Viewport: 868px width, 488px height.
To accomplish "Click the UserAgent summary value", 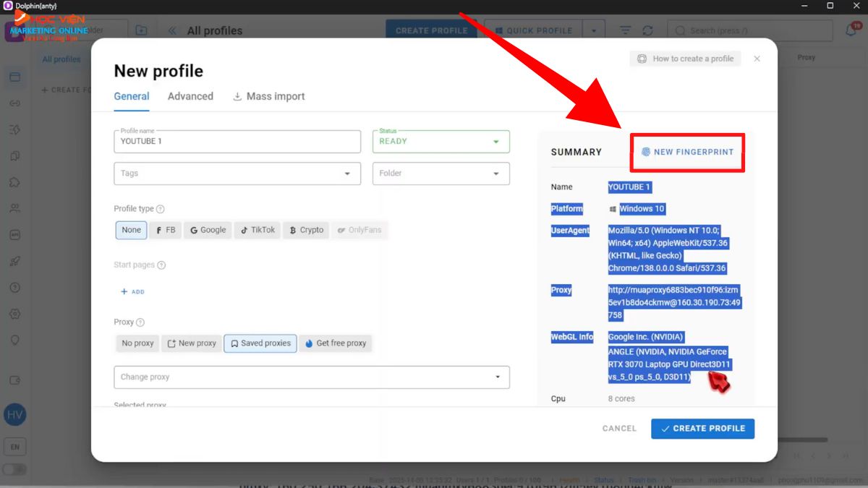I will [668, 249].
